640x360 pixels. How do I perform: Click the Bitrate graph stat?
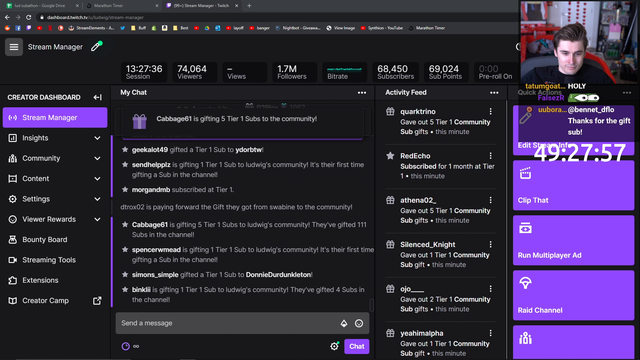344,72
